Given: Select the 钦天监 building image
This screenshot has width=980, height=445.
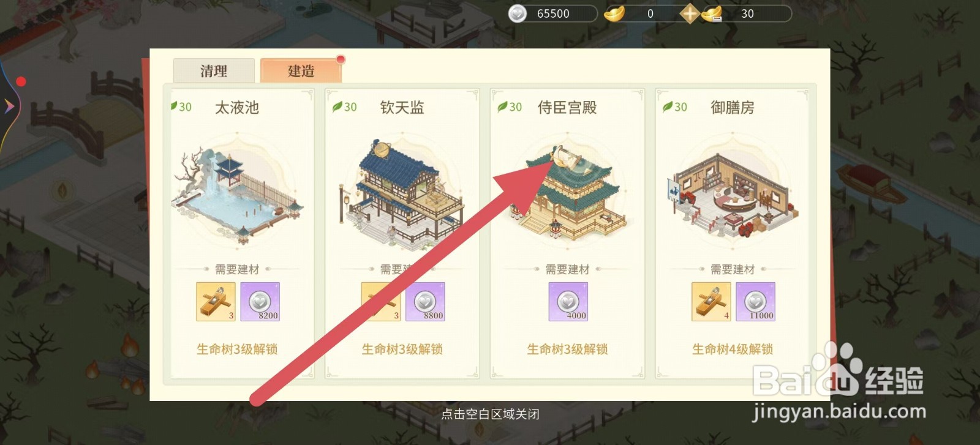Looking at the screenshot, I should point(402,192).
